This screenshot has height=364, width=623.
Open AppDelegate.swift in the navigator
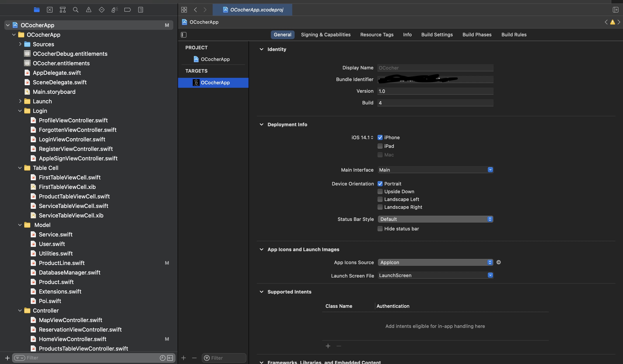[57, 73]
